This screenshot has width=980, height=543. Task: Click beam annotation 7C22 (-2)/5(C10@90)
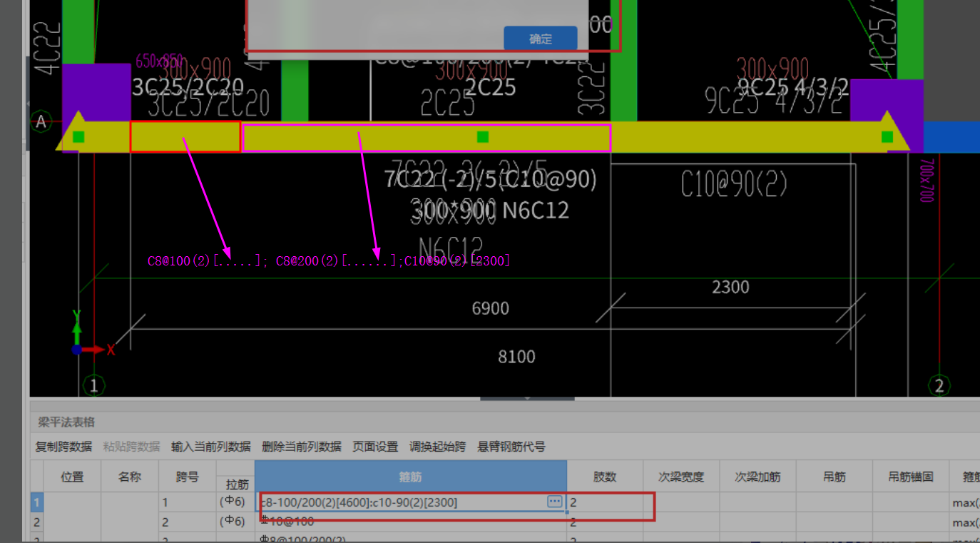(490, 179)
